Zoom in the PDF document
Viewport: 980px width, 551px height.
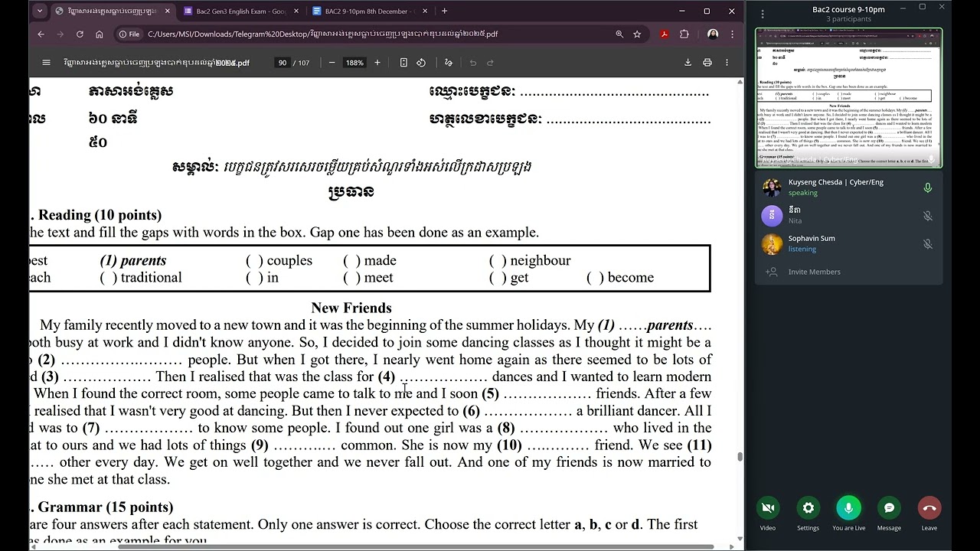377,63
